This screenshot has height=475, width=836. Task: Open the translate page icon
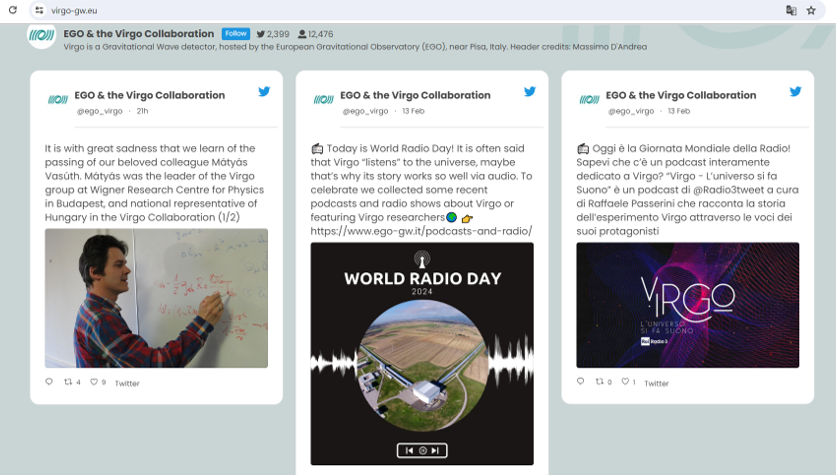click(791, 10)
